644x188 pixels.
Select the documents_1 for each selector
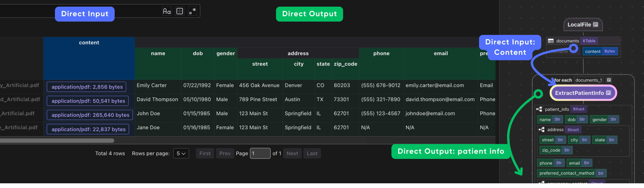tap(588, 80)
